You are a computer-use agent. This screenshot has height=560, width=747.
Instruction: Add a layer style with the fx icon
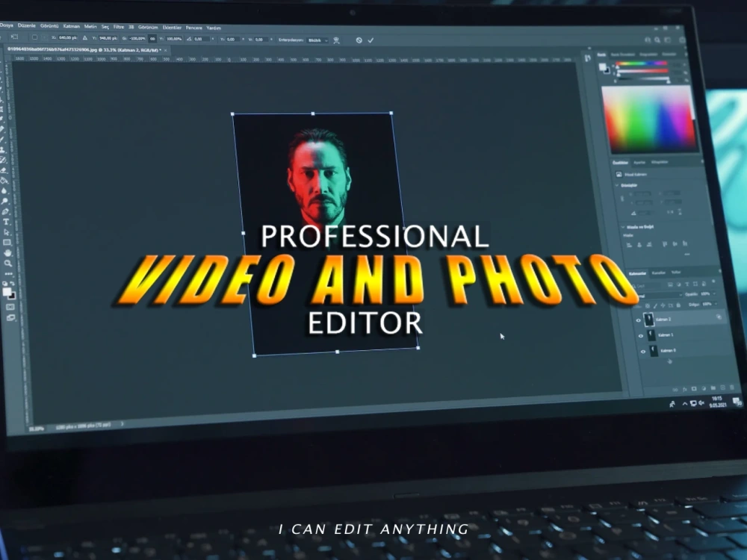pos(684,389)
